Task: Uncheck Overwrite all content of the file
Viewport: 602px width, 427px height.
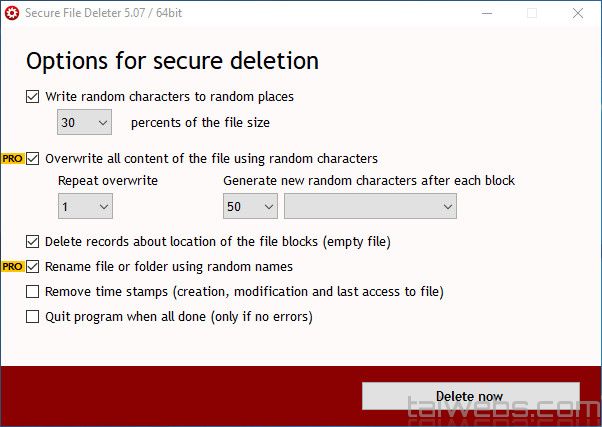Action: pyautogui.click(x=34, y=158)
